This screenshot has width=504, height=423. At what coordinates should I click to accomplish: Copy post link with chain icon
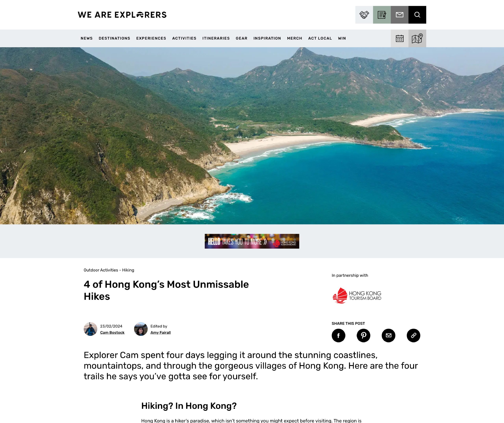(413, 335)
